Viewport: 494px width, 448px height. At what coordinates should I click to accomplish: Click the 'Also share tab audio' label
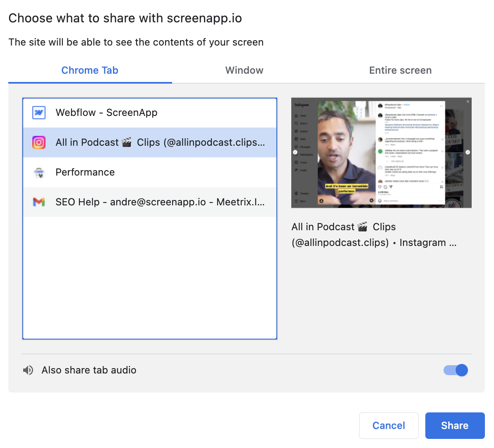[x=89, y=370]
